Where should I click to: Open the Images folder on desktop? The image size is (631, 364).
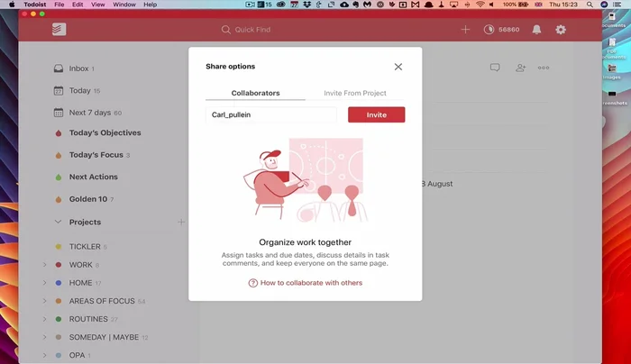pos(612,71)
